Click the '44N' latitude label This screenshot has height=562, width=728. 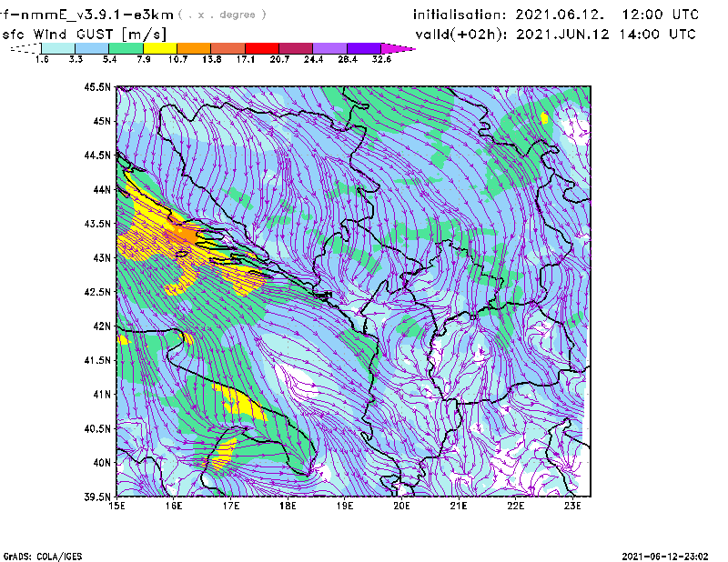pos(102,189)
